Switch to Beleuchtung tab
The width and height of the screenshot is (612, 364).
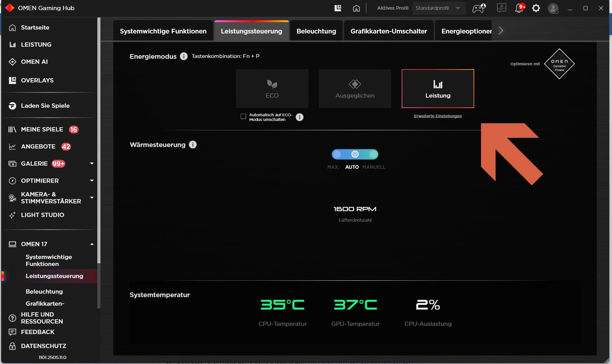pos(316,31)
